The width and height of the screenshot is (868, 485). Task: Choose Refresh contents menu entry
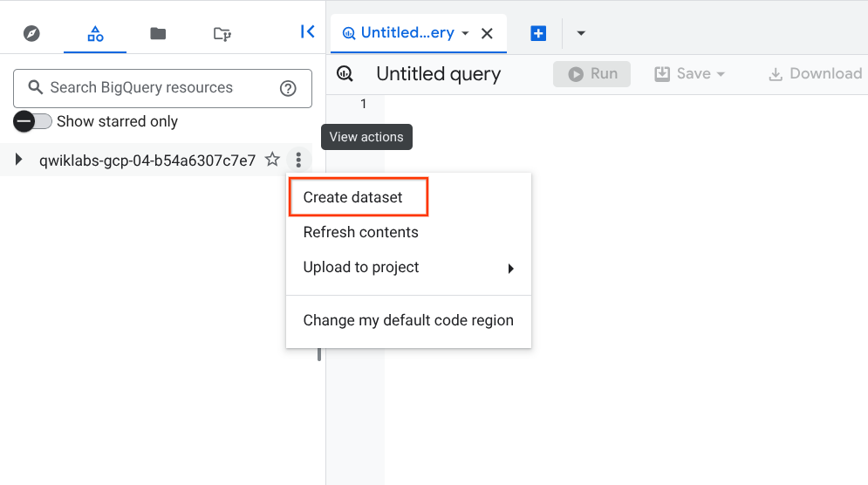click(x=408, y=233)
